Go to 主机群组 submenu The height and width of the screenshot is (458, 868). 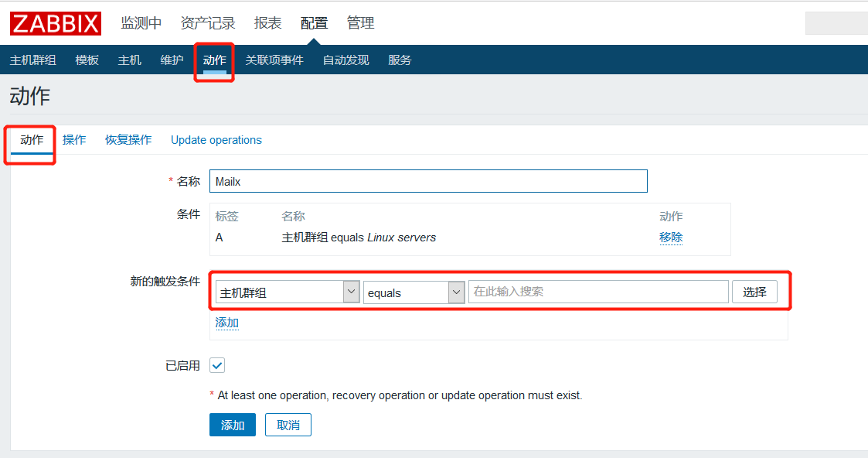pos(33,60)
